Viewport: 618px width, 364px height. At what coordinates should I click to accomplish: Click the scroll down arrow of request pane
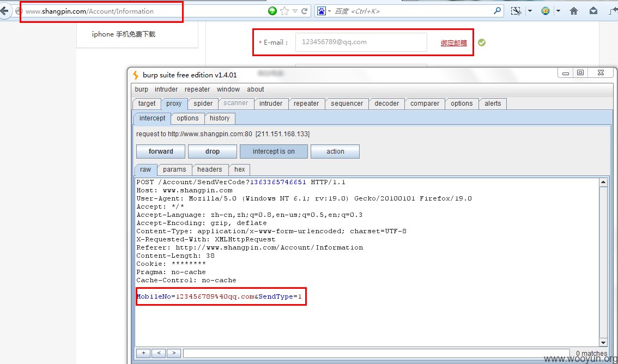[x=603, y=342]
